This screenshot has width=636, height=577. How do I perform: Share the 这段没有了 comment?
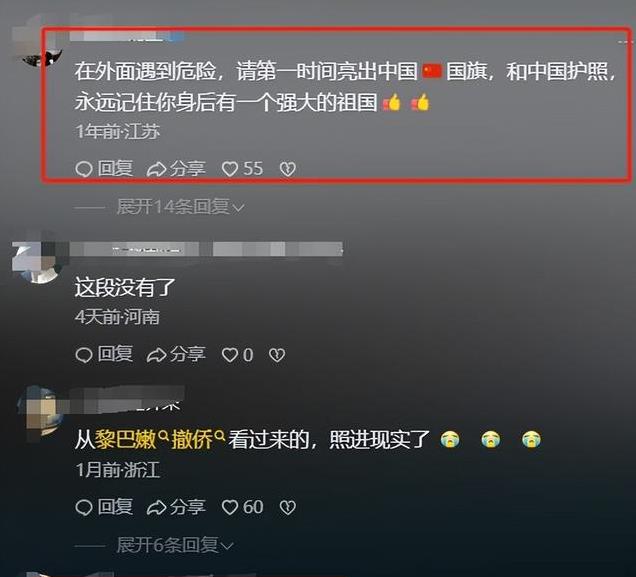coord(176,354)
